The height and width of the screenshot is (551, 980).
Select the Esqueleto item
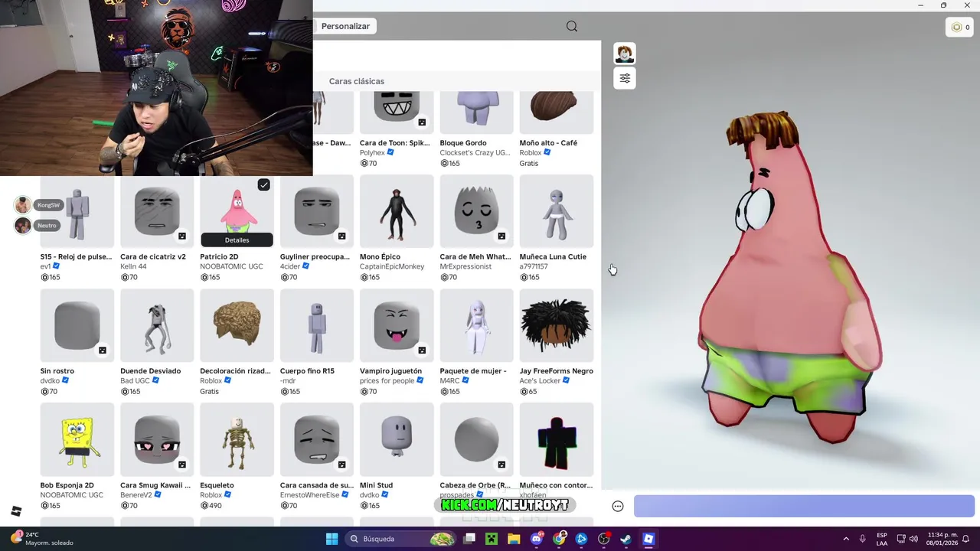tap(237, 439)
